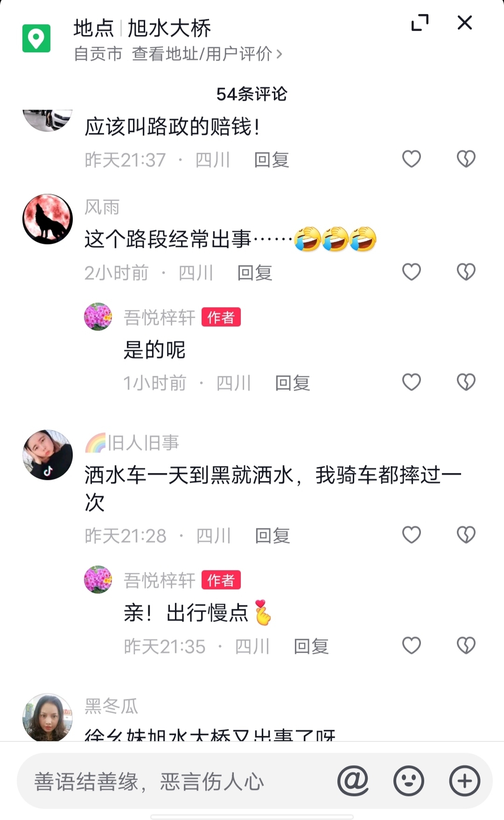Viewport: 504px width, 820px height.
Task: Like author's 亲！出行慢点 reply
Action: point(412,646)
